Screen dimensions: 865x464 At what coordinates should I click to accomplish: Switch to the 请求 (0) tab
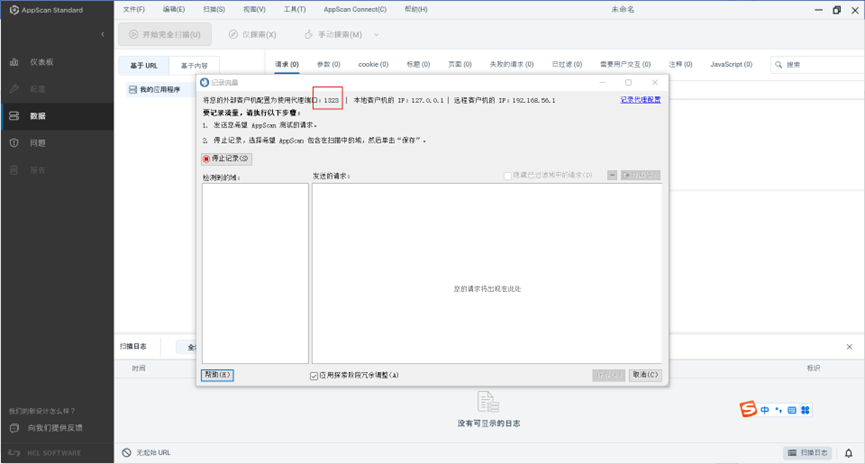[287, 65]
